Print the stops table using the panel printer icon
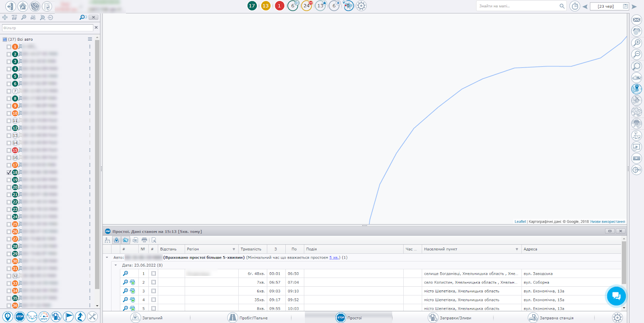The width and height of the screenshot is (644, 323). point(144,240)
